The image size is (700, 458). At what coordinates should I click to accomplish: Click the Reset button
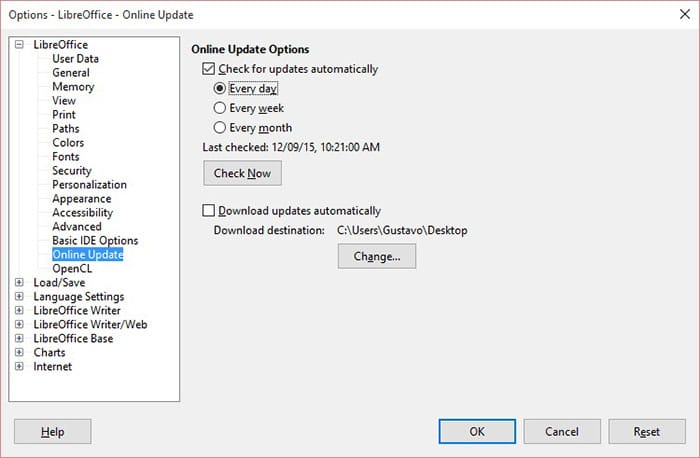pyautogui.click(x=646, y=431)
